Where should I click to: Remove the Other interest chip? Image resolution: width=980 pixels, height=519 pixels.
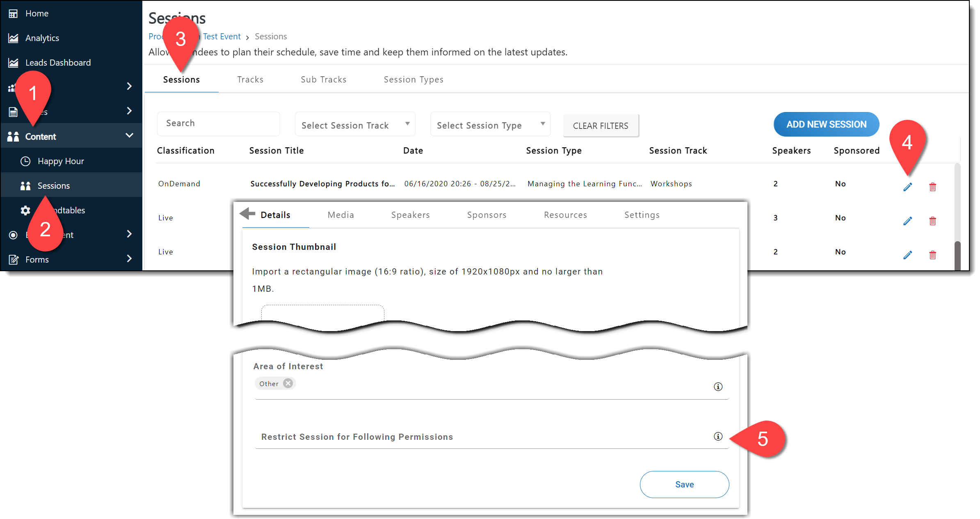[288, 383]
